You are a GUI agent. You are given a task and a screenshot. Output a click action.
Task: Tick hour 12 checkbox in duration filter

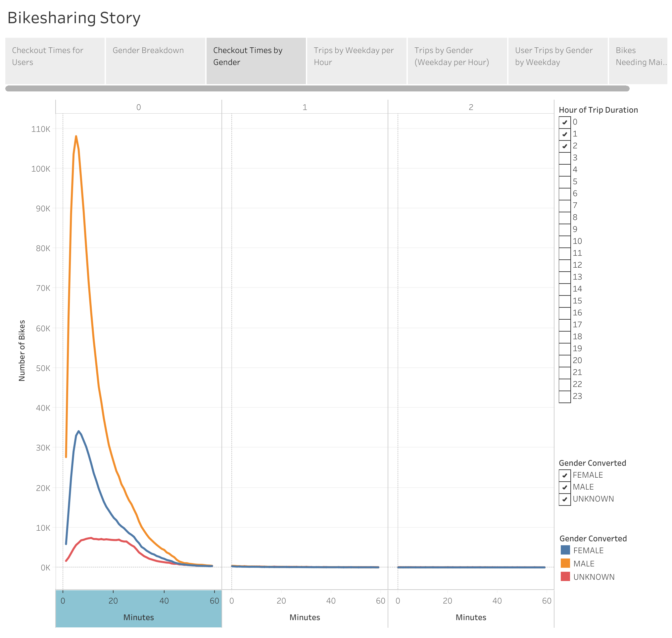[565, 265]
